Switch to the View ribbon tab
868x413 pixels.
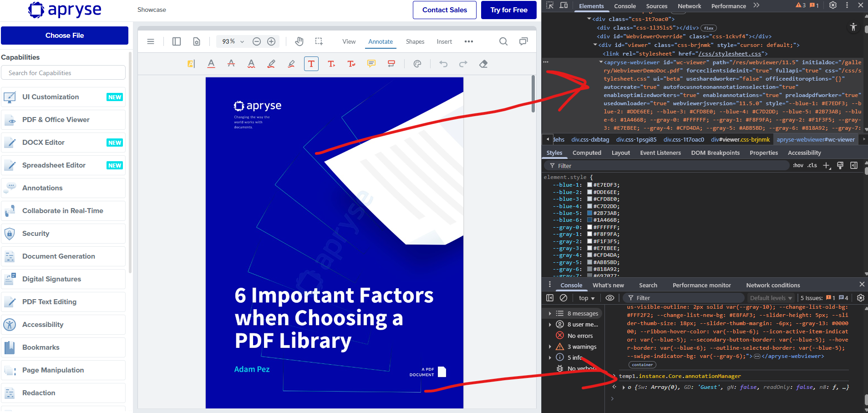(x=349, y=41)
